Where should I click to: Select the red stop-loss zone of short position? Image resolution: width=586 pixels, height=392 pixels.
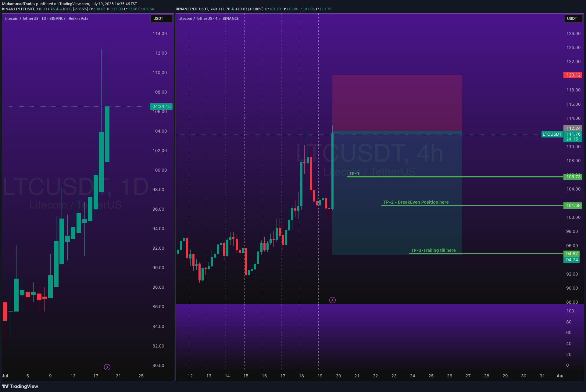tap(397, 103)
